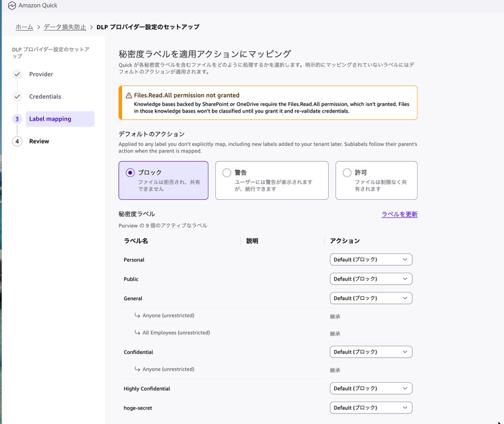This screenshot has height=424, width=504.
Task: Open the Highly Confidential action dropdown
Action: 371,389
